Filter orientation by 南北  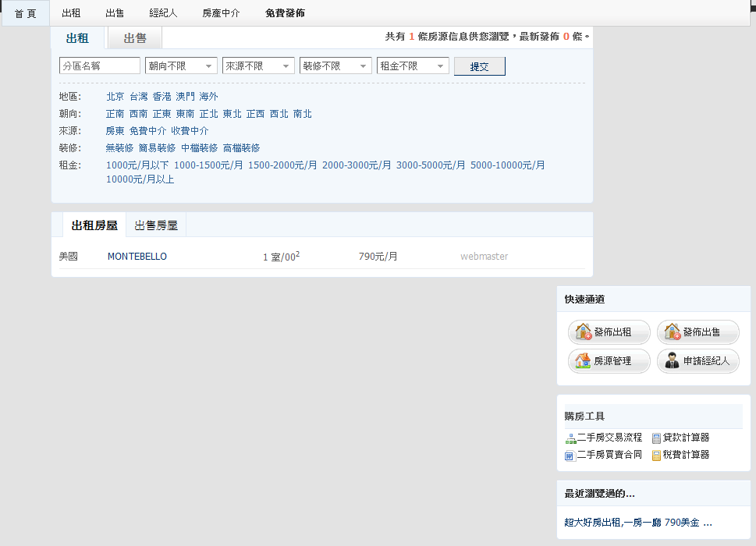point(303,114)
